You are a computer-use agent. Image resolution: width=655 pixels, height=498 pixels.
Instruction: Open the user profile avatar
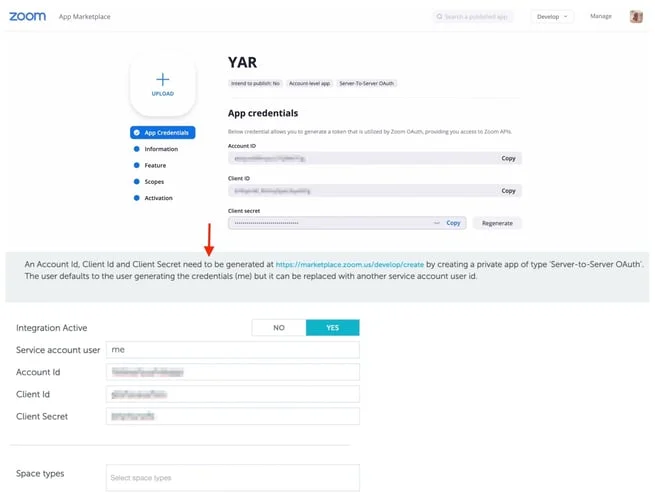click(636, 16)
